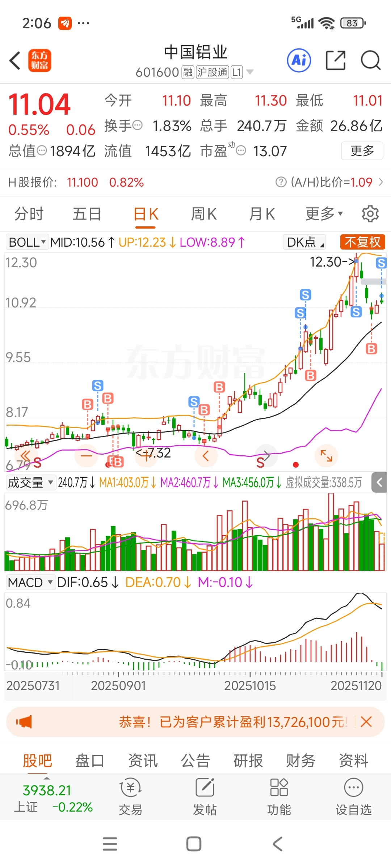Tap 融 margin trading tag
Viewport: 391px width, 868px height.
(x=188, y=72)
